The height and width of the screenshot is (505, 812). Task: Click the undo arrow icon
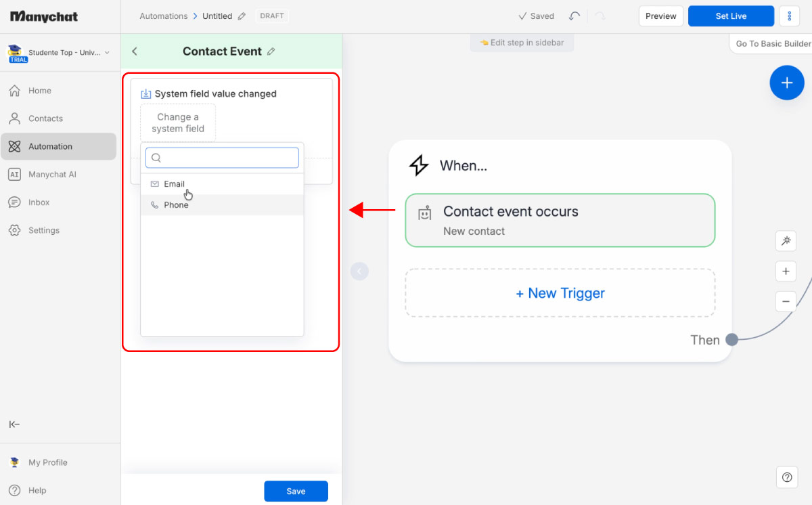pos(574,16)
